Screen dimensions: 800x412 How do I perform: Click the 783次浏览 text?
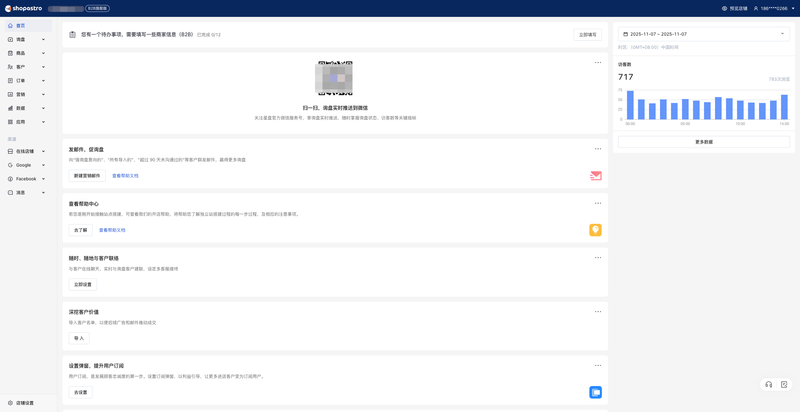[779, 79]
